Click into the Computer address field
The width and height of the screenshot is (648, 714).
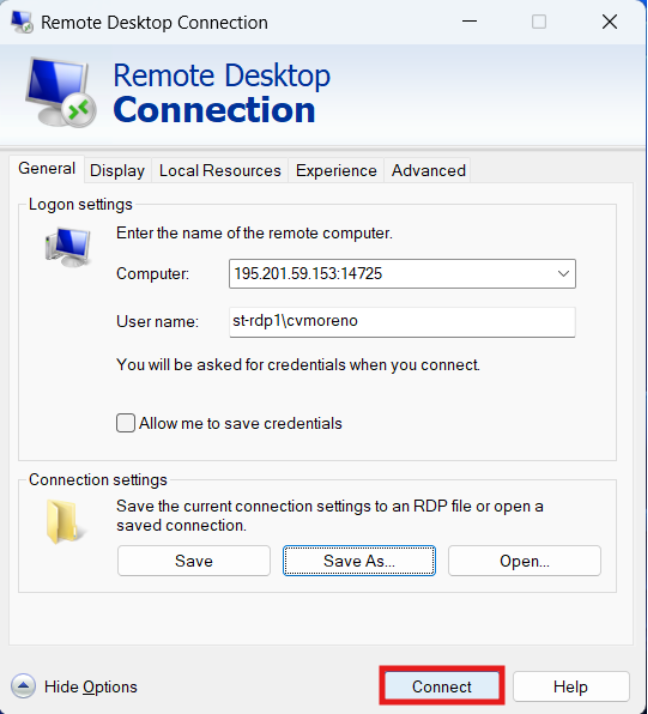pyautogui.click(x=390, y=273)
